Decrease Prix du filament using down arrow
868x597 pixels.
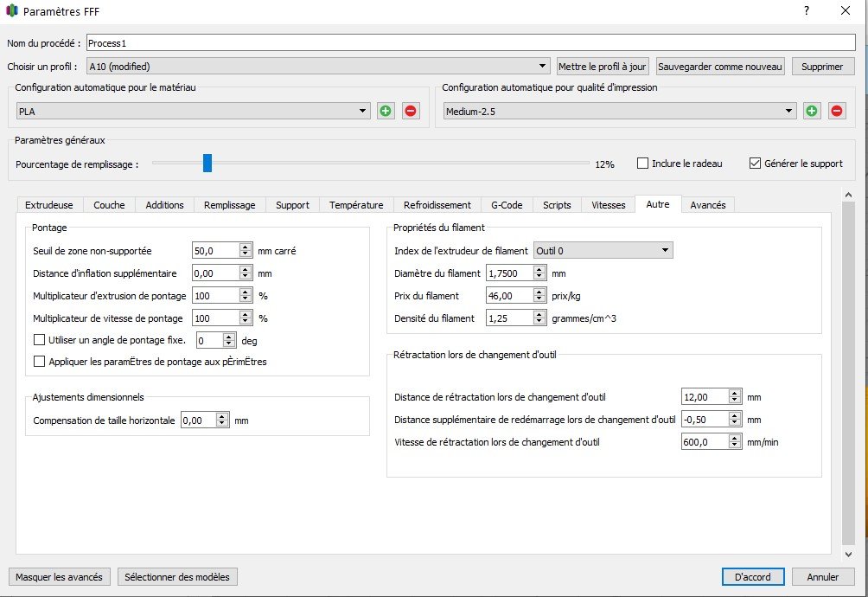pos(540,299)
